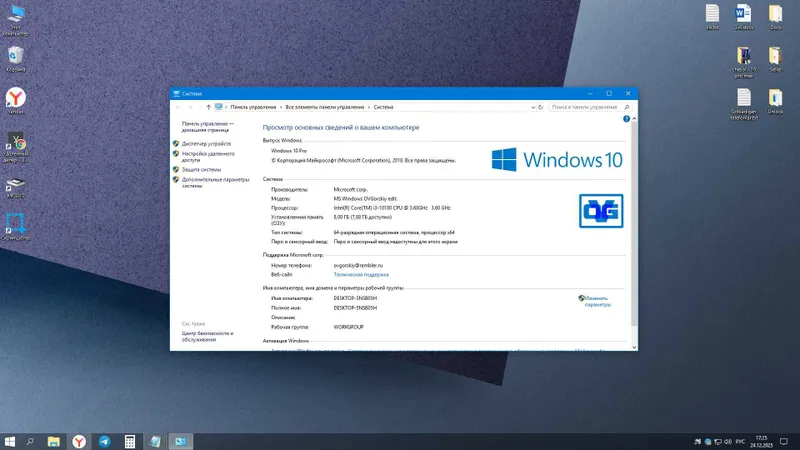Click the computer name DESKTOP value
This screenshot has height=450, width=800.
pyautogui.click(x=355, y=298)
